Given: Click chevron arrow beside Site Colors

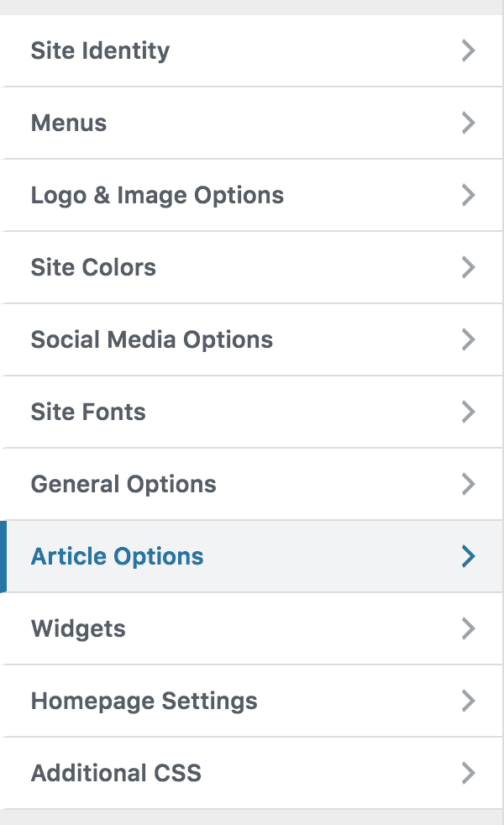Looking at the screenshot, I should (x=468, y=267).
